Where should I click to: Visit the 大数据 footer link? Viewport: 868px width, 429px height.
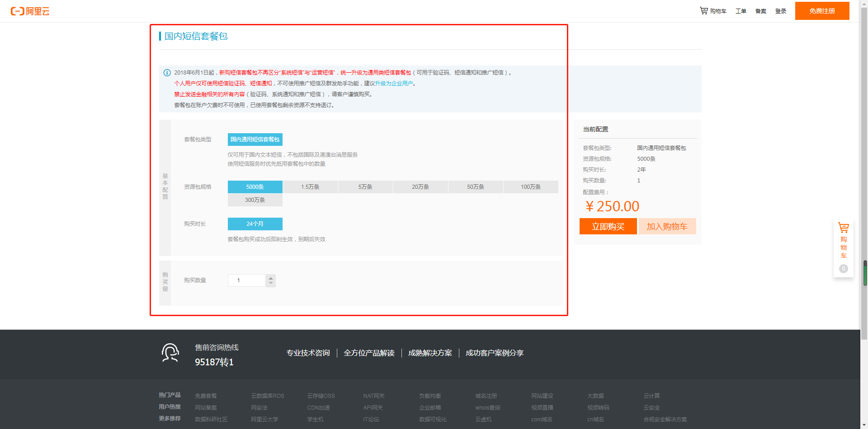[595, 396]
